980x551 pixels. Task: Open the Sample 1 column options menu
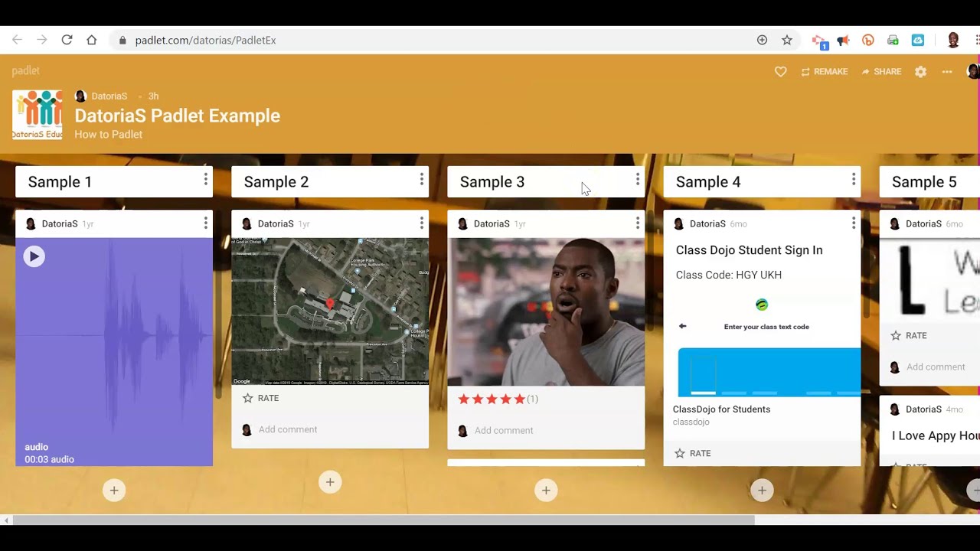coord(205,179)
